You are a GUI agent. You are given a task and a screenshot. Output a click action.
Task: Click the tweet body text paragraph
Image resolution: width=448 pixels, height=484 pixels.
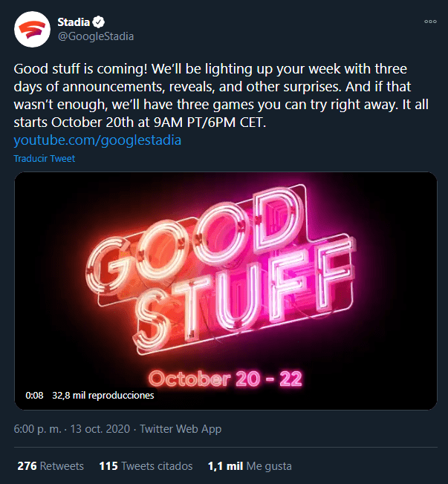coord(221,96)
